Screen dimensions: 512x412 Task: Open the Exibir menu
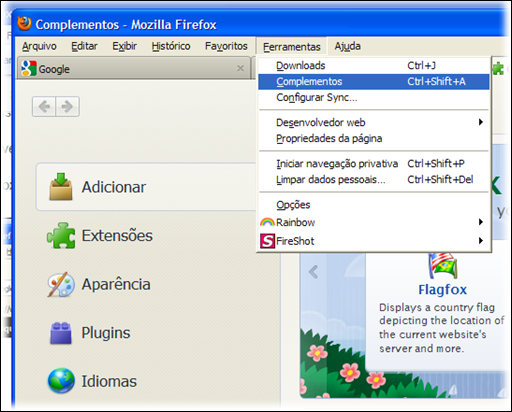click(124, 46)
